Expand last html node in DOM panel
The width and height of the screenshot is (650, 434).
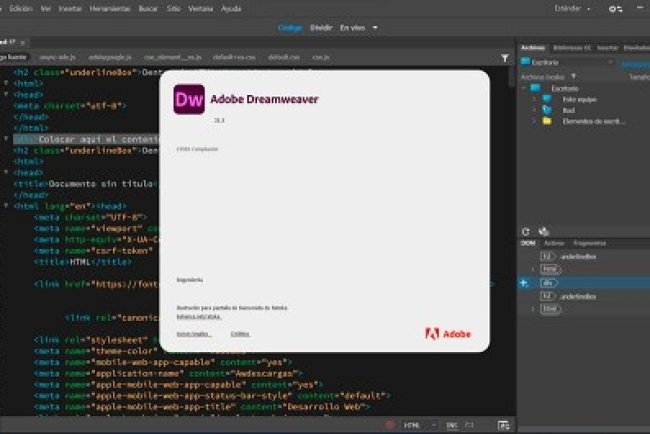click(x=534, y=309)
